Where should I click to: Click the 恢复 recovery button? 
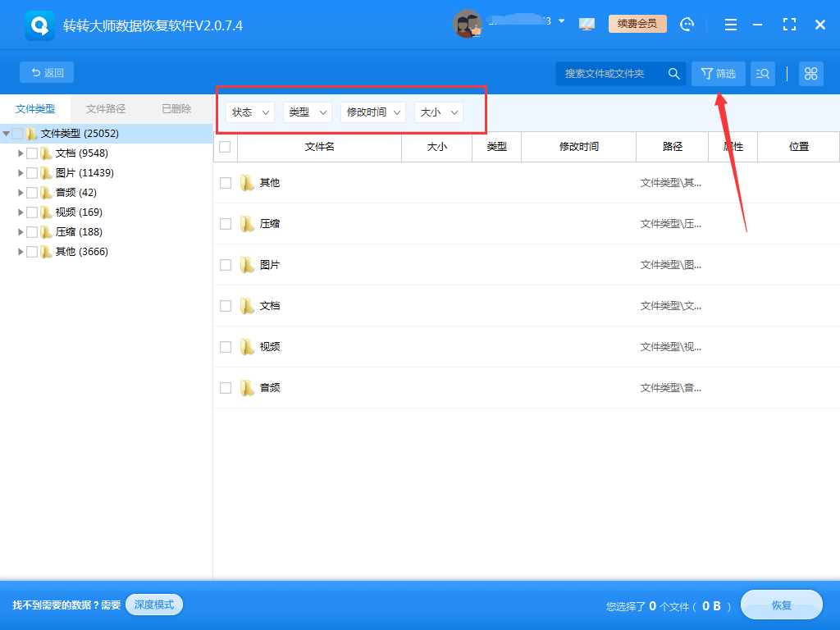tap(780, 605)
